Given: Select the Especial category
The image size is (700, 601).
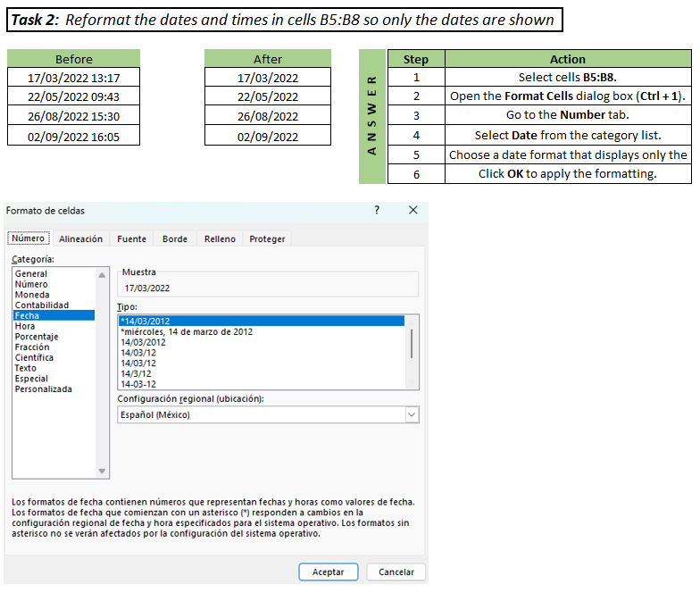Looking at the screenshot, I should [54, 379].
